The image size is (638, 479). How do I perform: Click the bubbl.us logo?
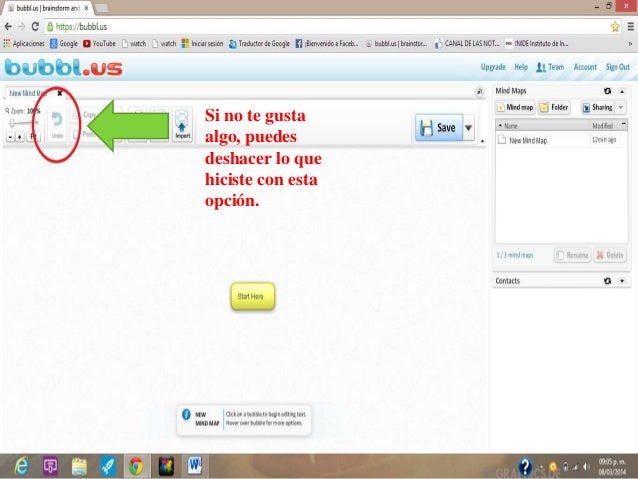[x=63, y=68]
